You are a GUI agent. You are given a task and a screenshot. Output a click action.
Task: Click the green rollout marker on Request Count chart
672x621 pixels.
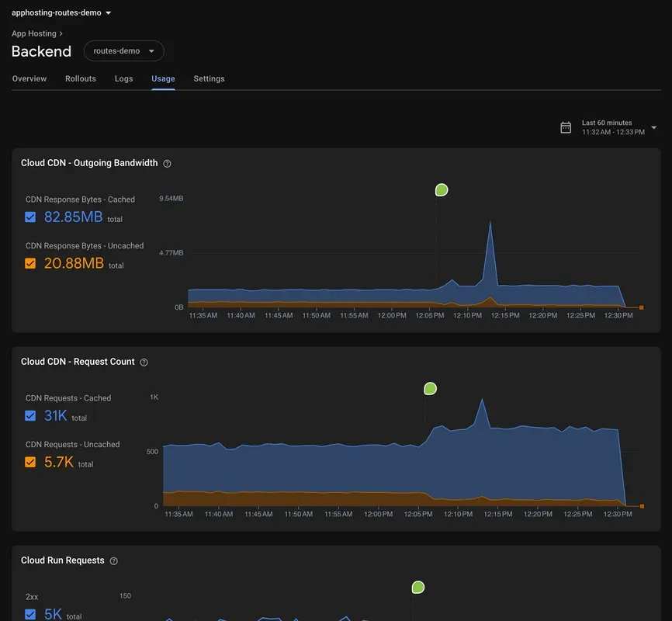431,389
